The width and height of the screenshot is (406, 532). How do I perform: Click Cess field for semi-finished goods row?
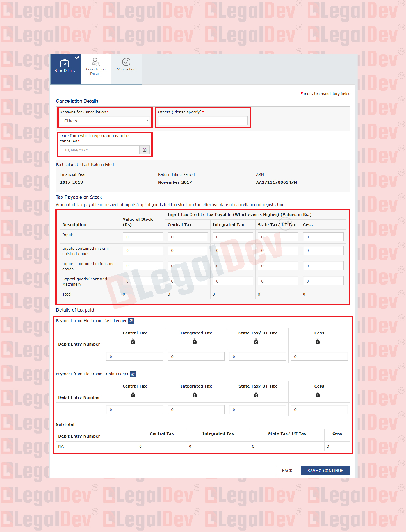click(323, 251)
